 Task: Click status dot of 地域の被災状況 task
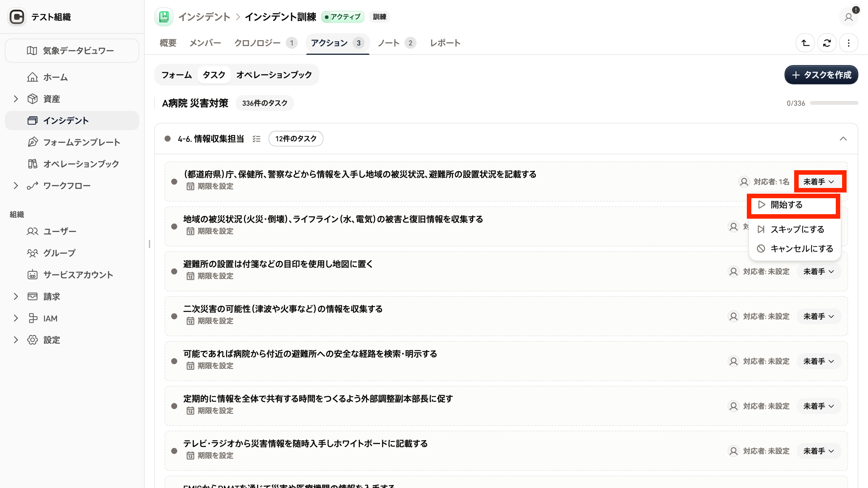174,227
